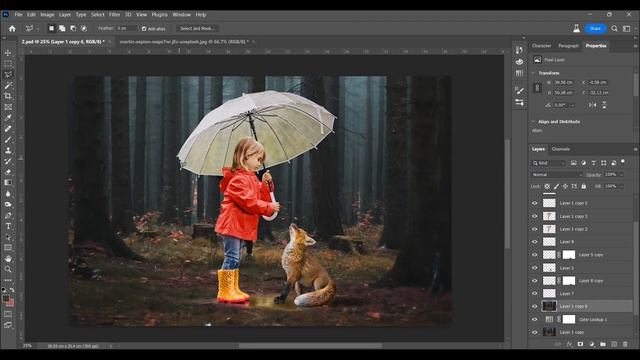Click the Delete layer trash icon

tap(625, 344)
